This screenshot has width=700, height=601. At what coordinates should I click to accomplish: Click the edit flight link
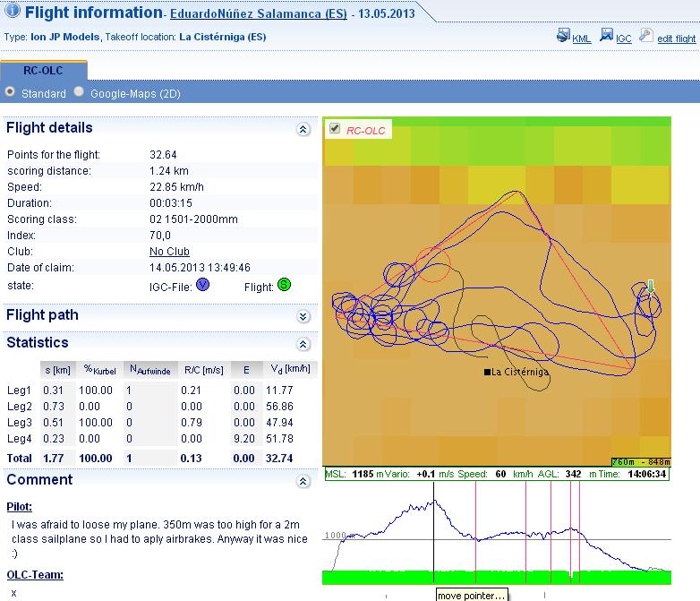coord(676,39)
